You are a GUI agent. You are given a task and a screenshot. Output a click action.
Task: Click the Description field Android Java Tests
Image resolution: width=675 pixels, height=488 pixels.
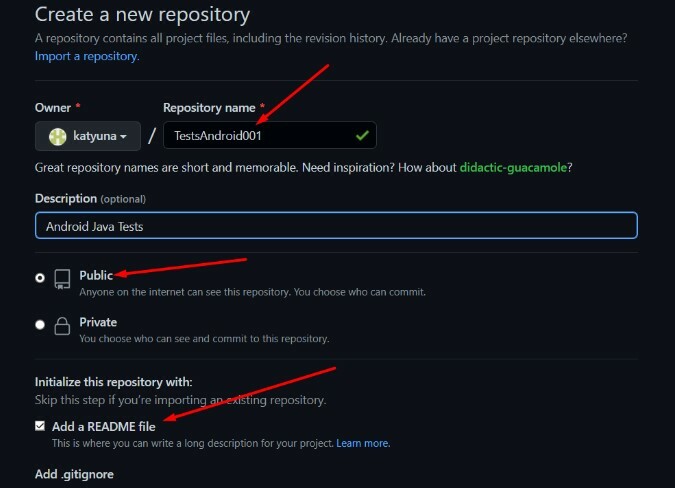pyautogui.click(x=336, y=225)
